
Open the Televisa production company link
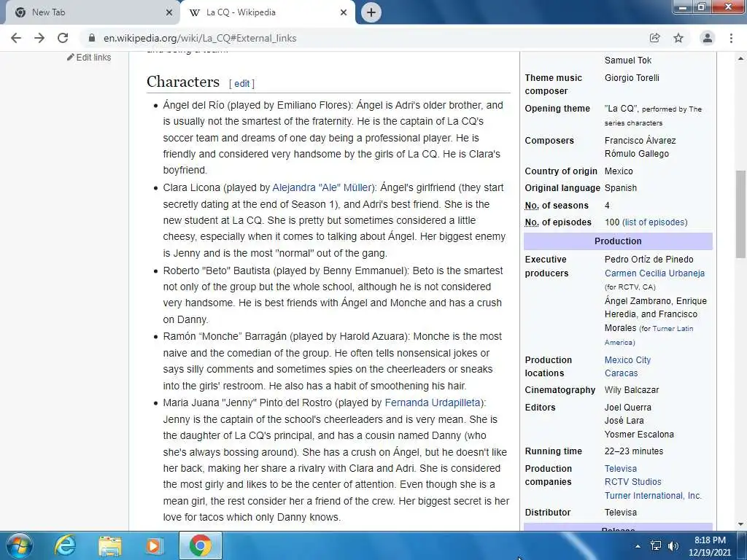621,469
